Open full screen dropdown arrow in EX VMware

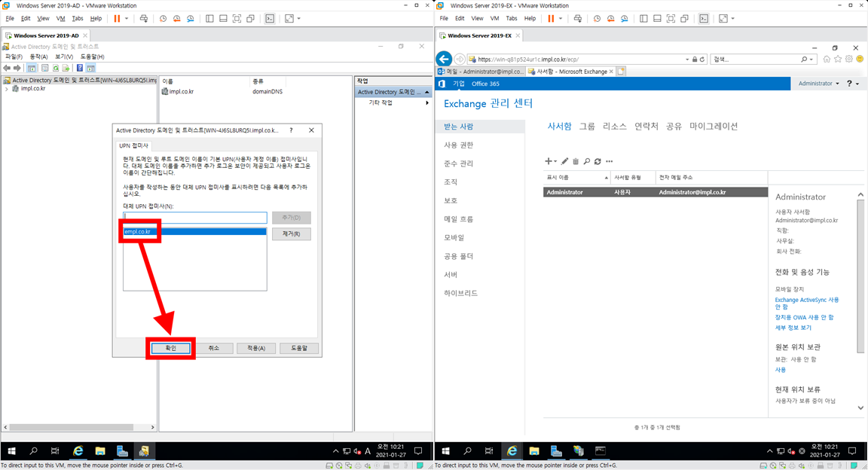click(x=733, y=18)
